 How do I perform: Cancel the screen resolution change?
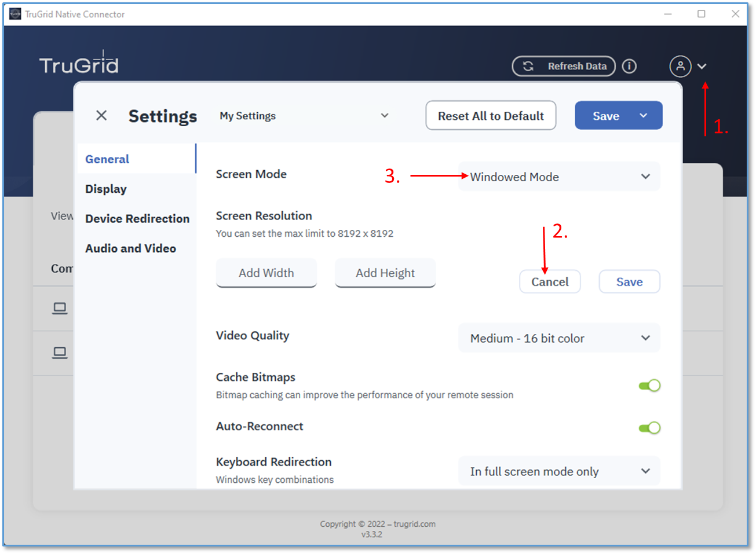coord(550,282)
